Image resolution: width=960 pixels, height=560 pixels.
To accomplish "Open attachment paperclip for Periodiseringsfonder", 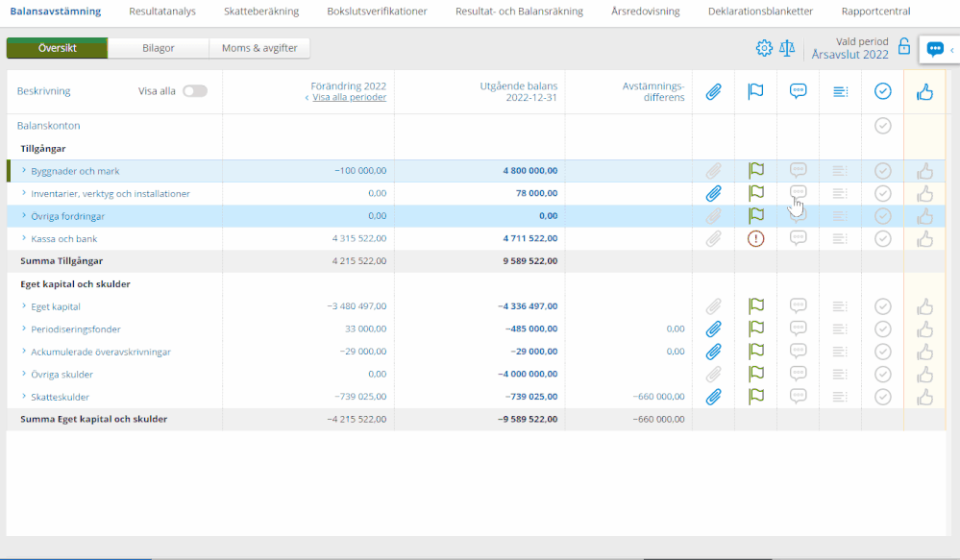I will pyautogui.click(x=713, y=329).
